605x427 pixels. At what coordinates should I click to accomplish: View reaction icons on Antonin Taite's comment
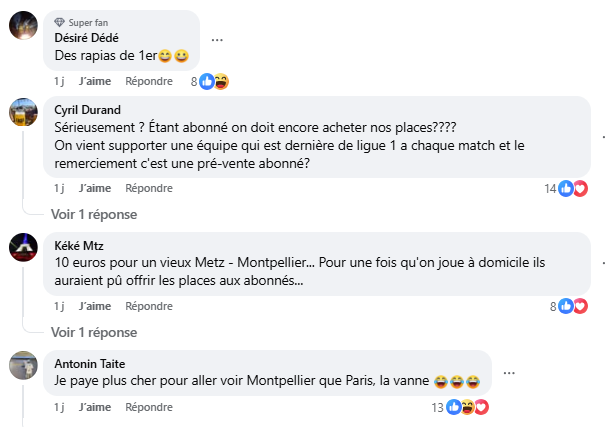pos(467,407)
